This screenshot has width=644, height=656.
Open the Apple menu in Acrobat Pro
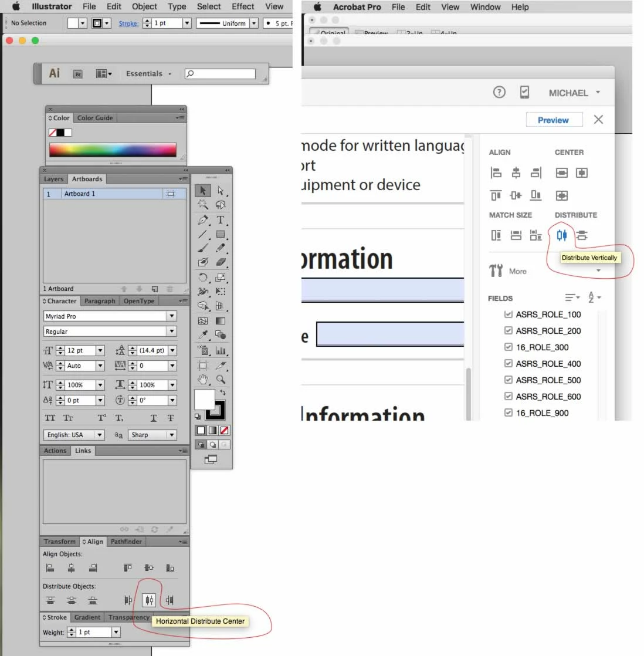[x=318, y=6]
